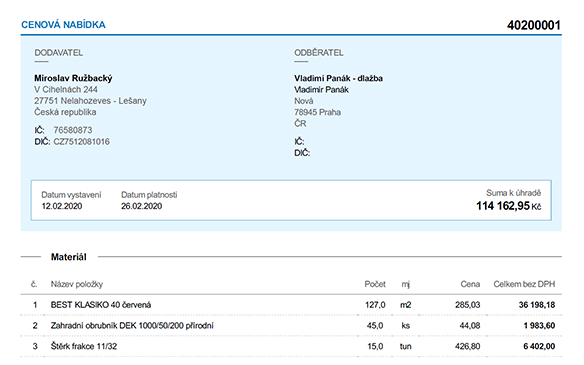Click the Název položky column header
This screenshot has height=365, width=584.
click(x=77, y=284)
